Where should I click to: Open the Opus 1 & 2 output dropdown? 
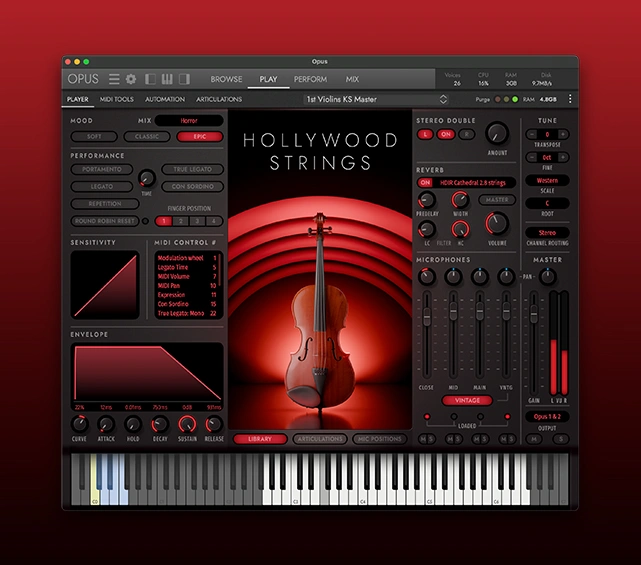(547, 417)
